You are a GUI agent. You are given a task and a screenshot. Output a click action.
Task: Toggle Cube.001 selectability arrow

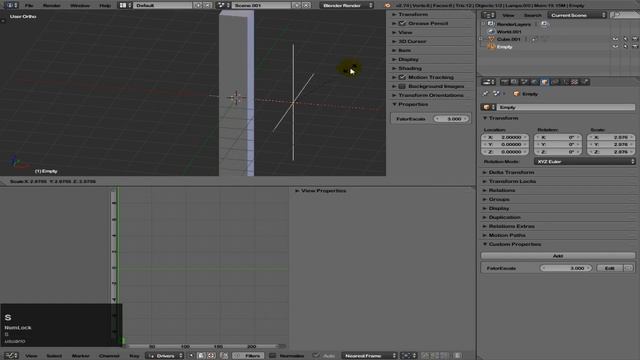tap(625, 39)
